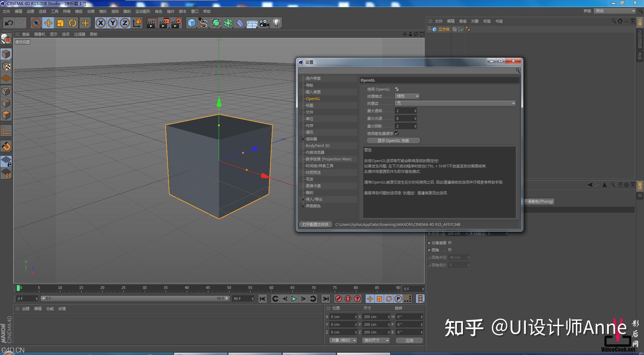Activate the Move tool

[48, 23]
